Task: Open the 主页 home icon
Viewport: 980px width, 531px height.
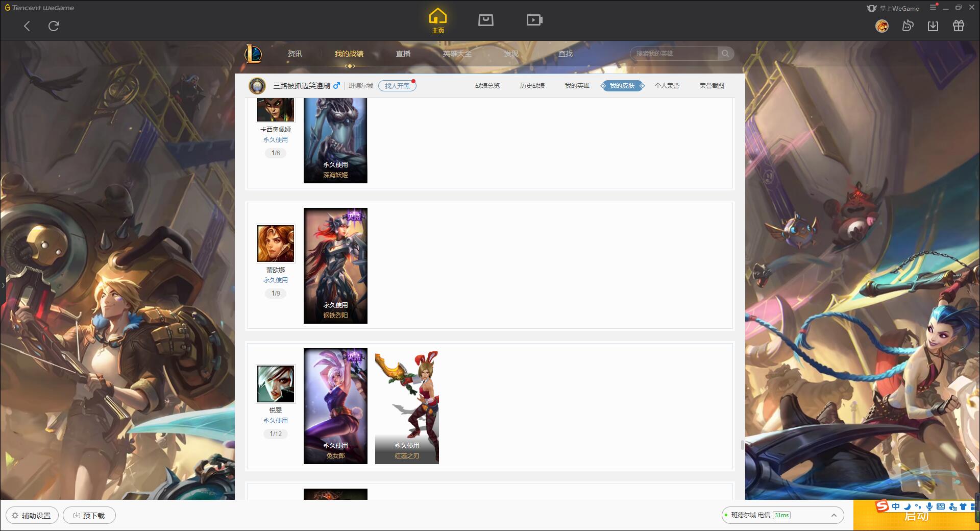Action: tap(438, 21)
